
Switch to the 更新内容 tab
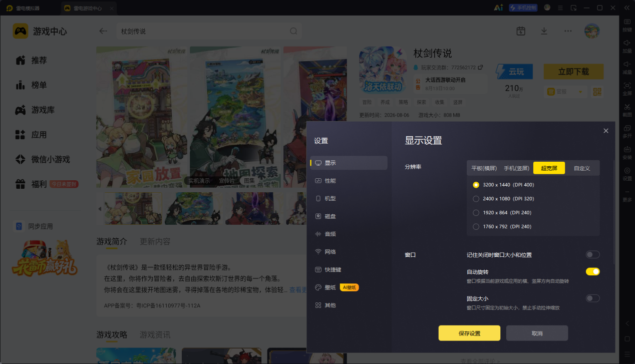click(x=155, y=241)
